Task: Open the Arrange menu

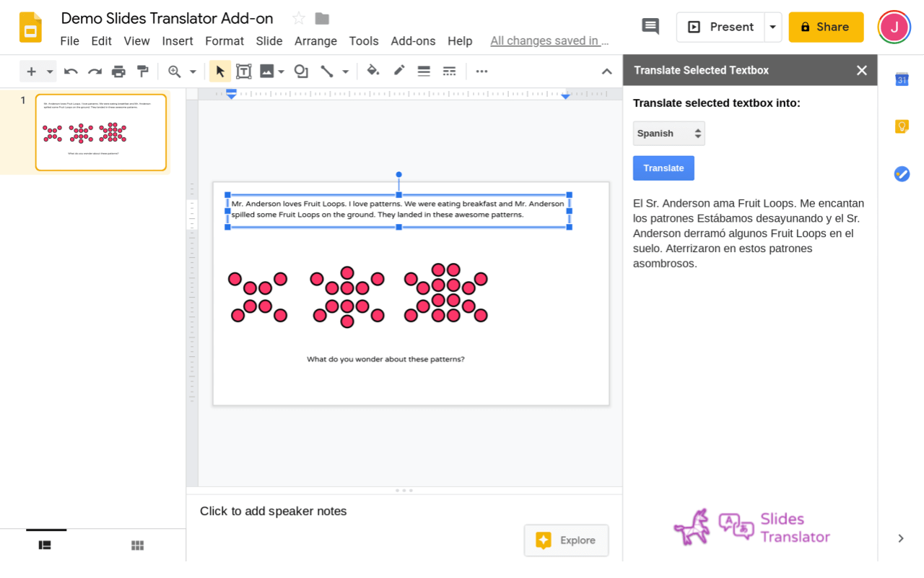Action: tap(315, 41)
